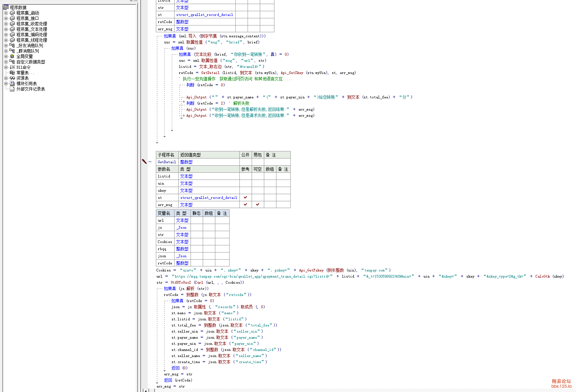Click the 变量名 column header

165,213
